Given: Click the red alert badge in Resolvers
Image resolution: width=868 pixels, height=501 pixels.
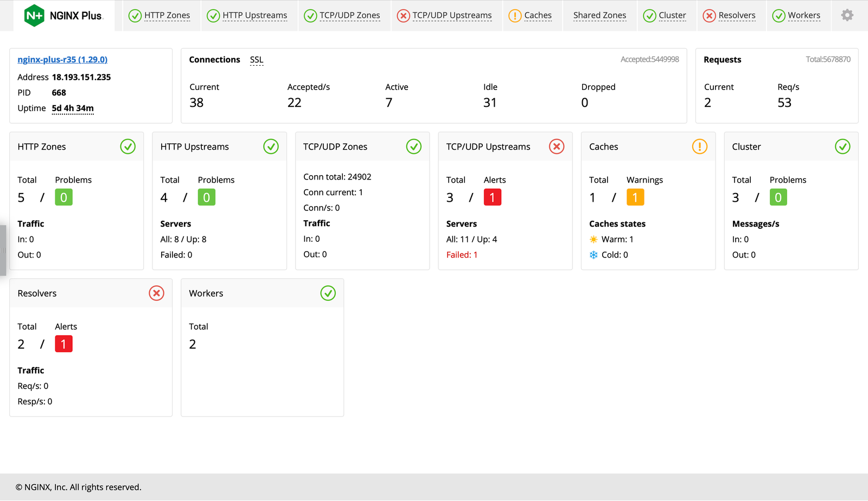Looking at the screenshot, I should [63, 344].
